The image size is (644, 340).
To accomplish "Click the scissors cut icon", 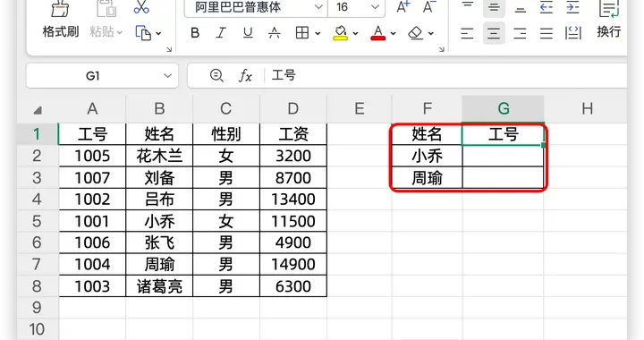I will [x=141, y=7].
